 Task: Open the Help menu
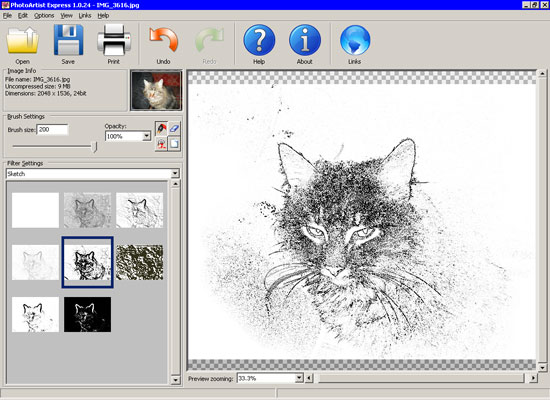[103, 15]
